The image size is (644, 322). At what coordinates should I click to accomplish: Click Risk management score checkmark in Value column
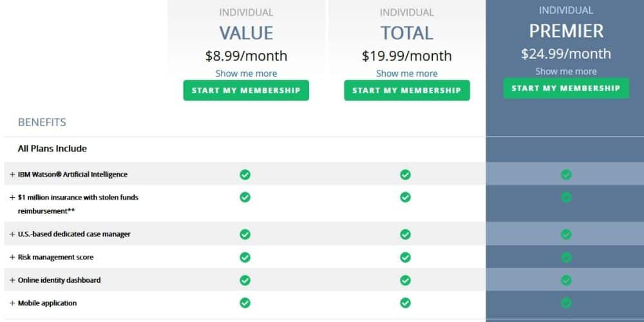pos(245,258)
